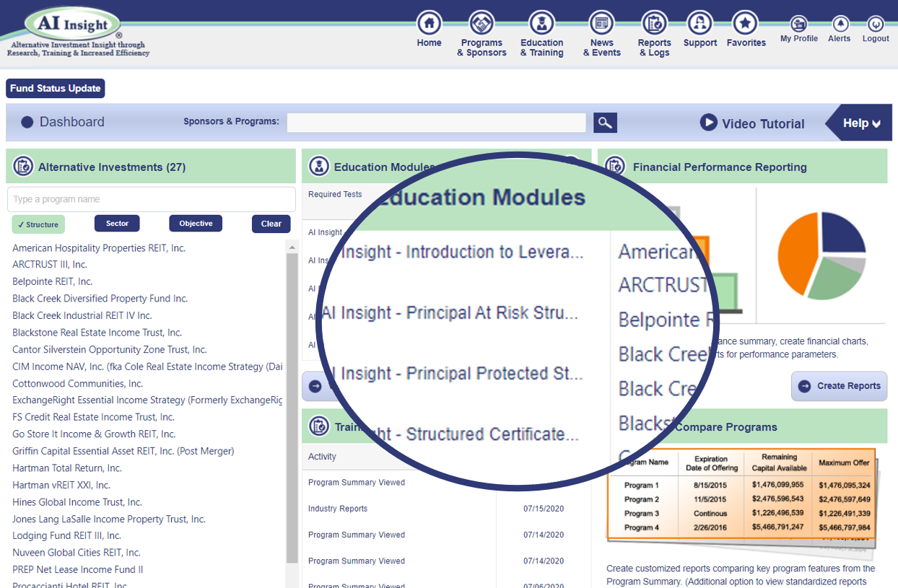
Task: Open Blackstone Real Estate Income Trust, Inc.
Action: pyautogui.click(x=97, y=333)
